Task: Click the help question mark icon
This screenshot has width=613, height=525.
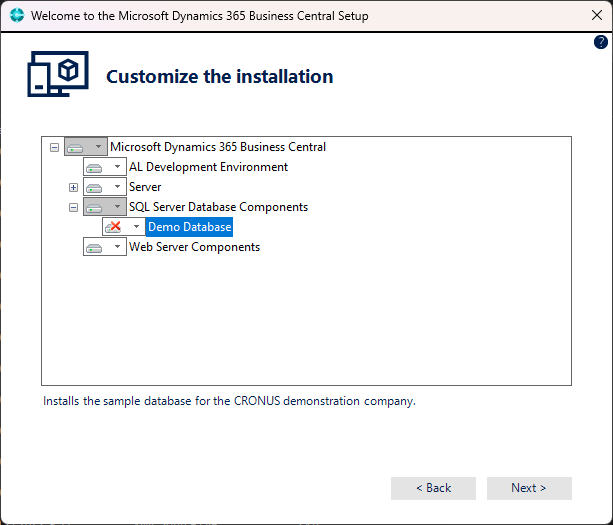Action: pos(600,42)
